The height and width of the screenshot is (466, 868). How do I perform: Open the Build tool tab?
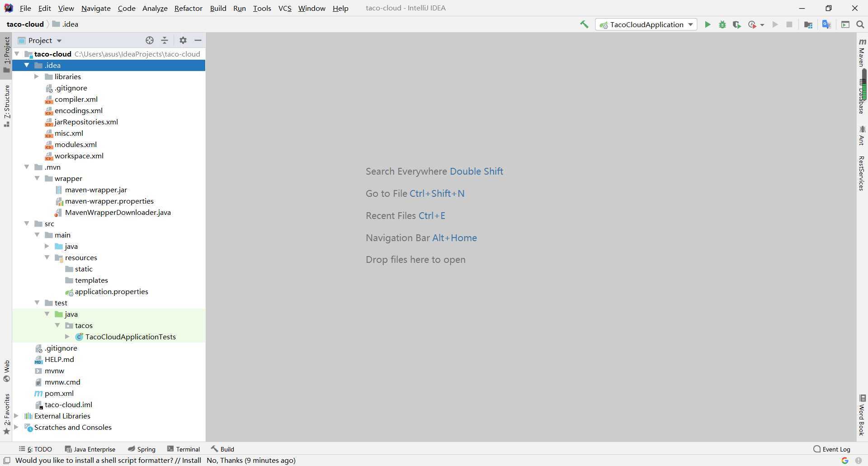pyautogui.click(x=222, y=449)
